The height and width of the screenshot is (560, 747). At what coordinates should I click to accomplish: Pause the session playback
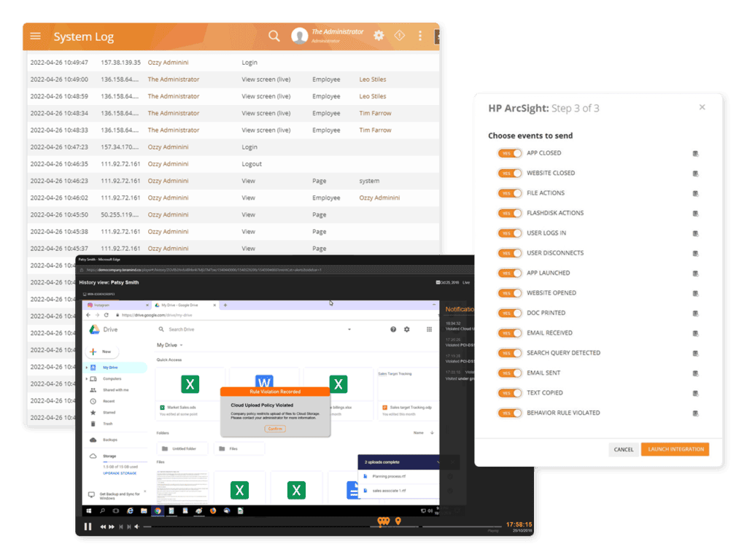coord(88,526)
